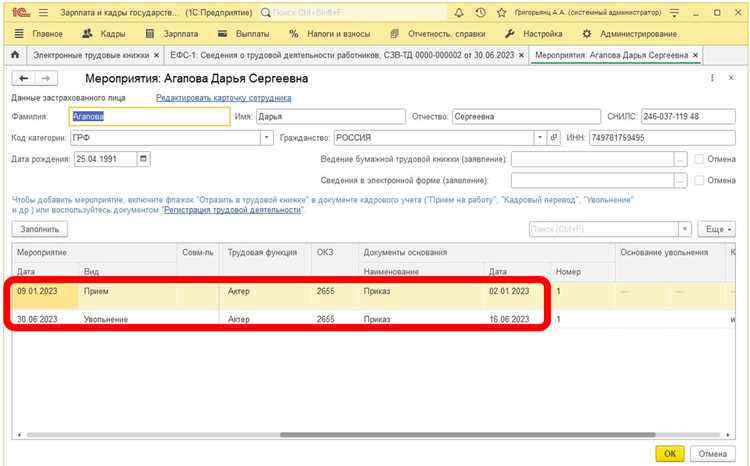Screen dimensions: 750x466
Task: Go to home page tab icon
Action: point(15,55)
